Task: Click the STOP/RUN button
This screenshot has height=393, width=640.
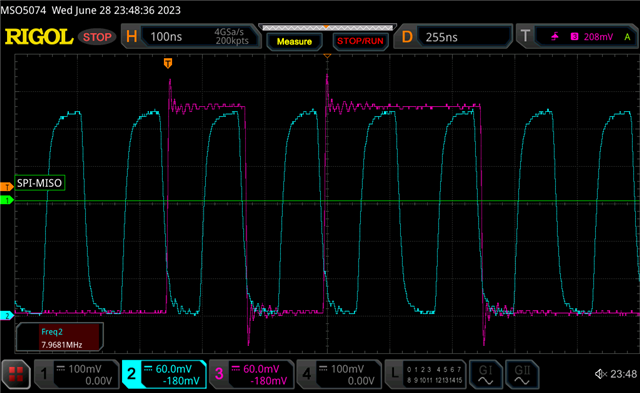Action: point(360,42)
